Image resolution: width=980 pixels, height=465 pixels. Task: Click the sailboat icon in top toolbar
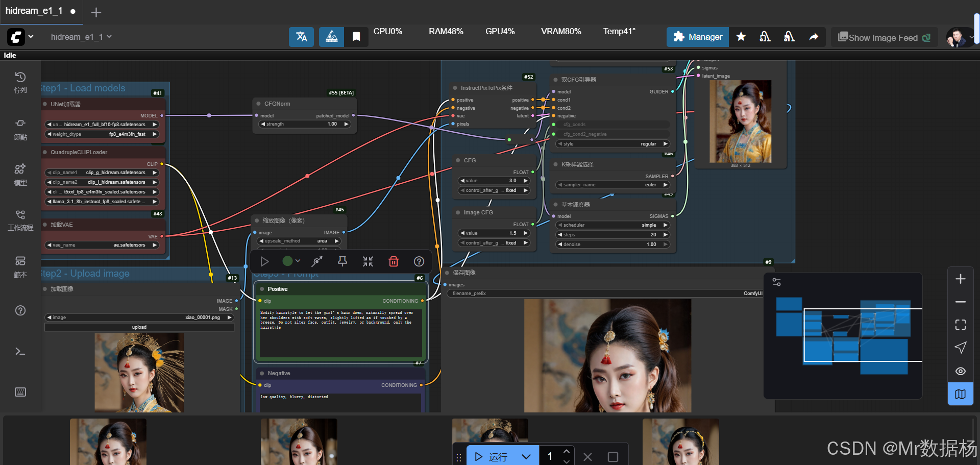[331, 37]
